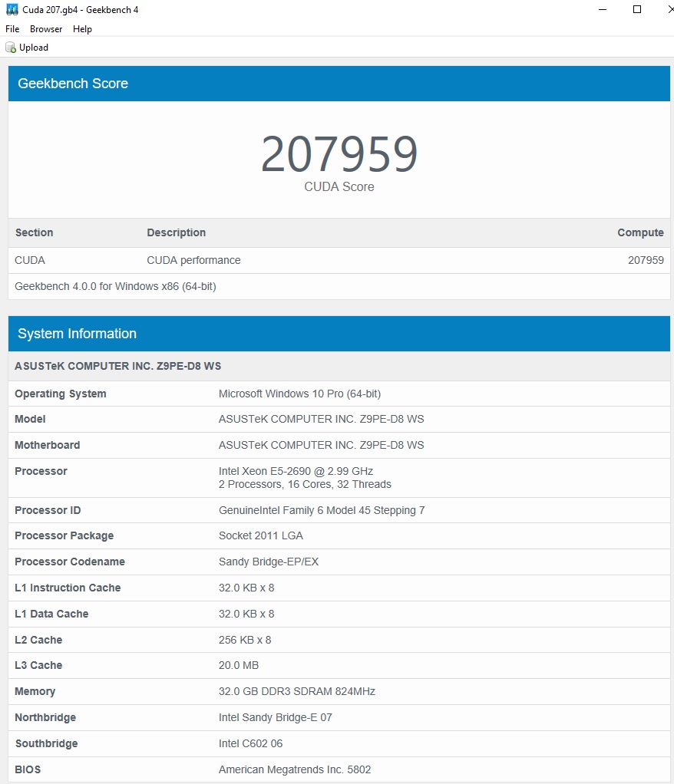
Task: Click the 'Sandy Bridge-EP/EX' codename value
Action: pos(269,562)
